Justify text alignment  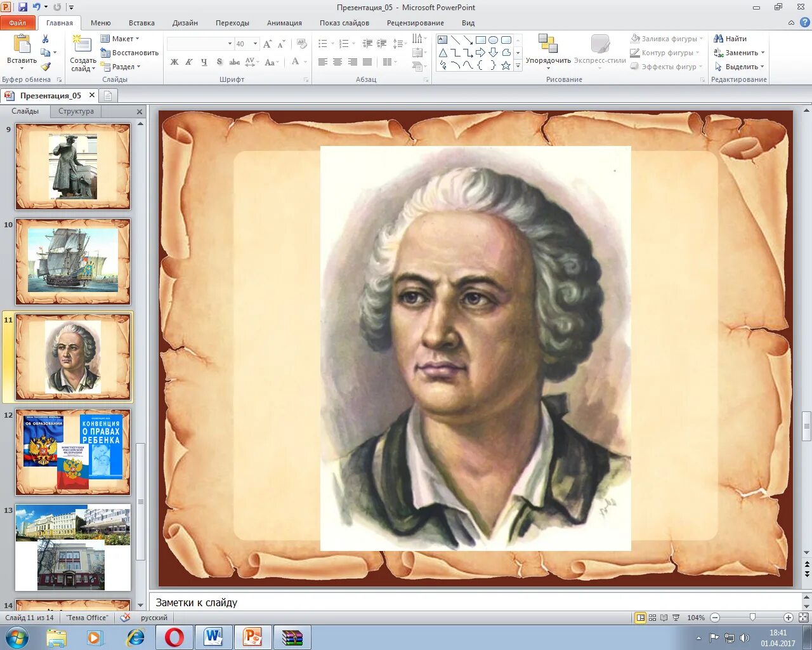(x=367, y=62)
